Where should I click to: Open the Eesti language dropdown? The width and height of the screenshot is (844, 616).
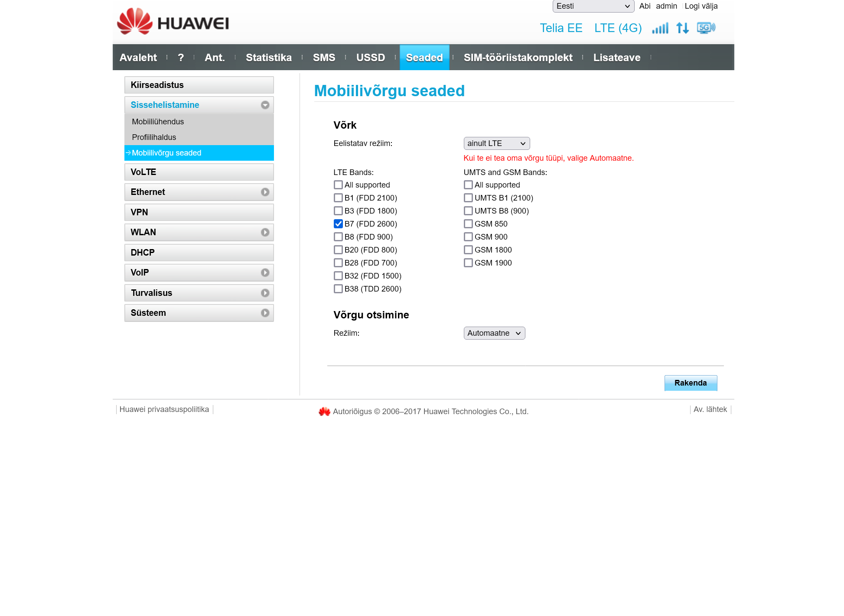coord(593,6)
